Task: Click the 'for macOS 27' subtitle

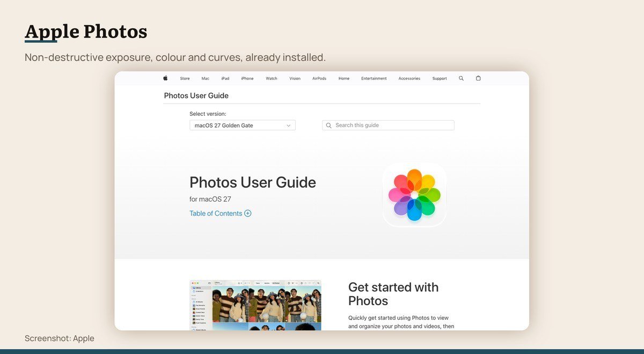Action: [x=210, y=199]
